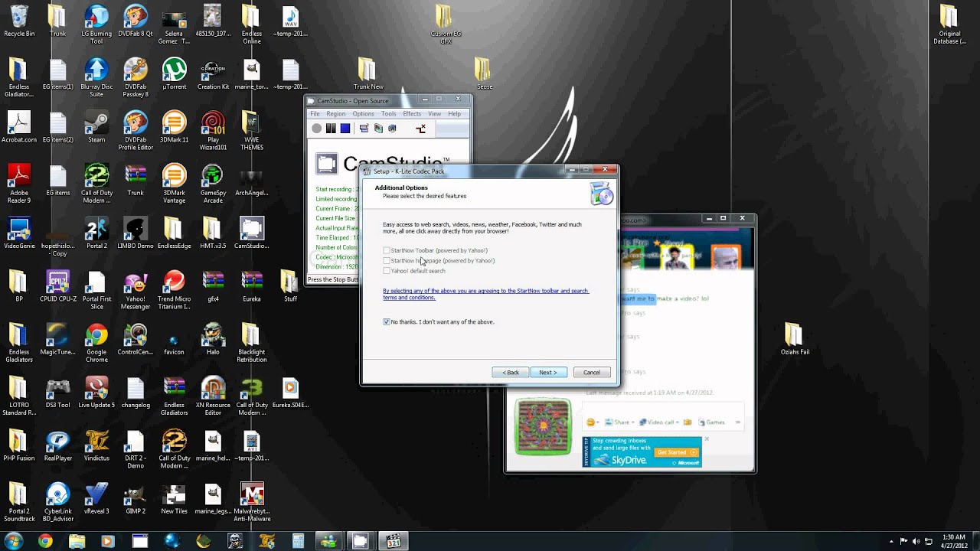Open the Options menu in CamStudio
Screen dimensions: 980x551
click(363, 113)
